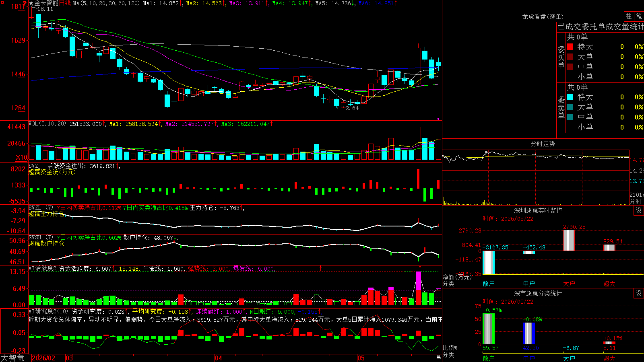The width and height of the screenshot is (644, 362).
Task: Click the 超大 bar labeled 829.54
Action: click(x=609, y=248)
